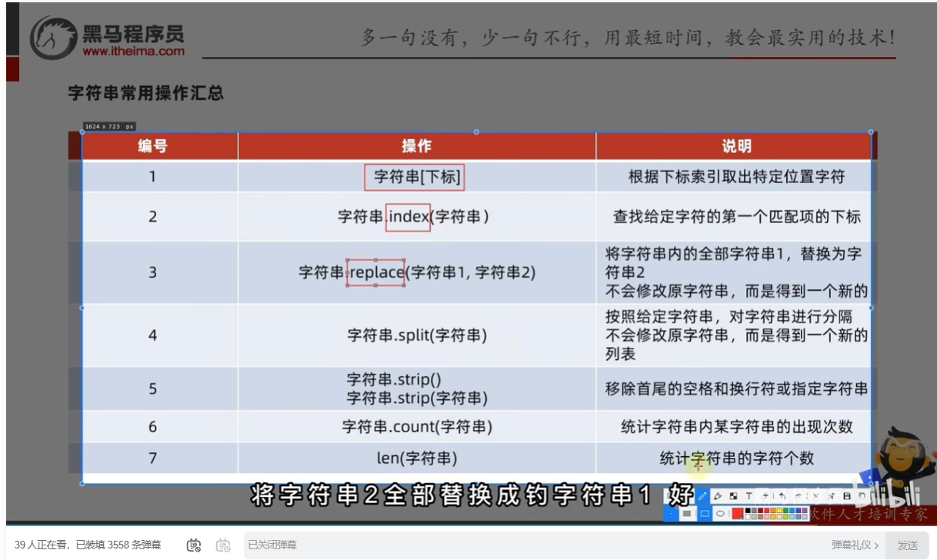The image size is (937, 560).
Task: Select the marker pen annotation tool
Action: click(718, 496)
